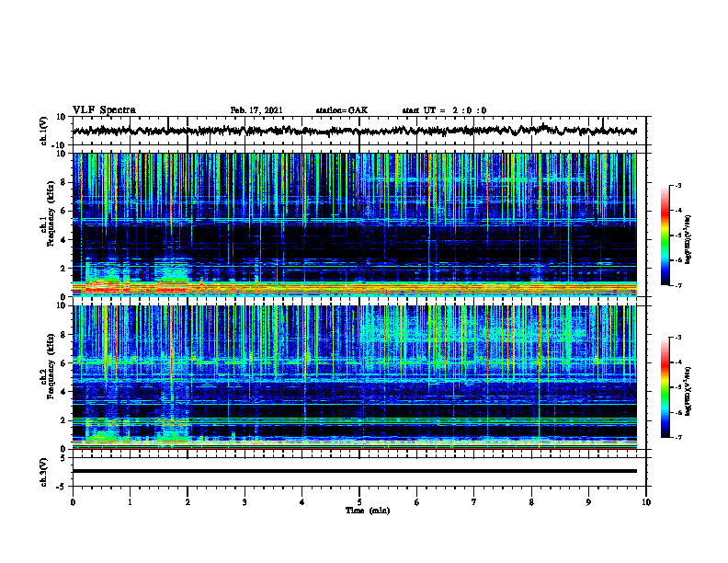This screenshot has height=563, width=728.
Task: Click the time axis tick label "4"
Action: tap(302, 502)
